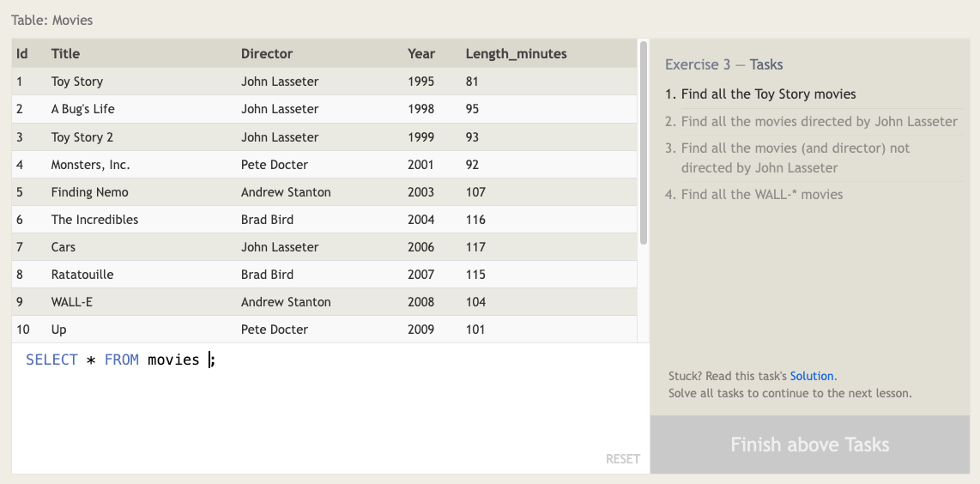Select task 'Find all the WALL-* movies'
This screenshot has width=980, height=484.
click(762, 195)
